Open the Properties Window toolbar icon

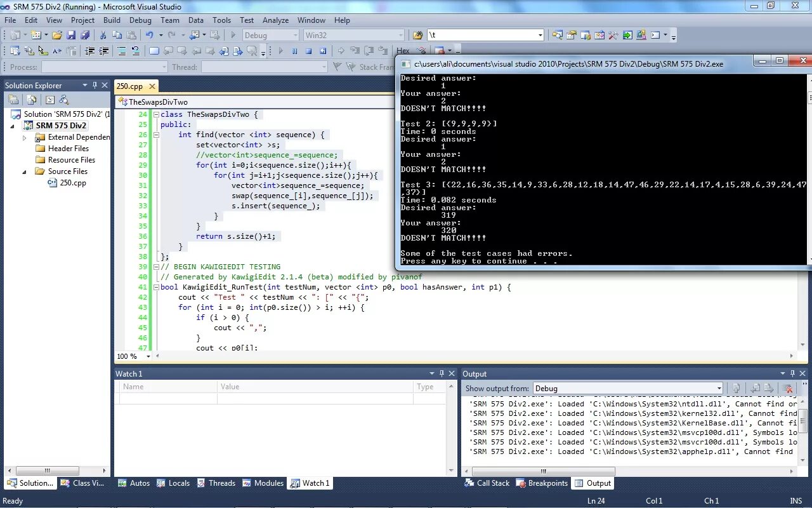[x=572, y=35]
